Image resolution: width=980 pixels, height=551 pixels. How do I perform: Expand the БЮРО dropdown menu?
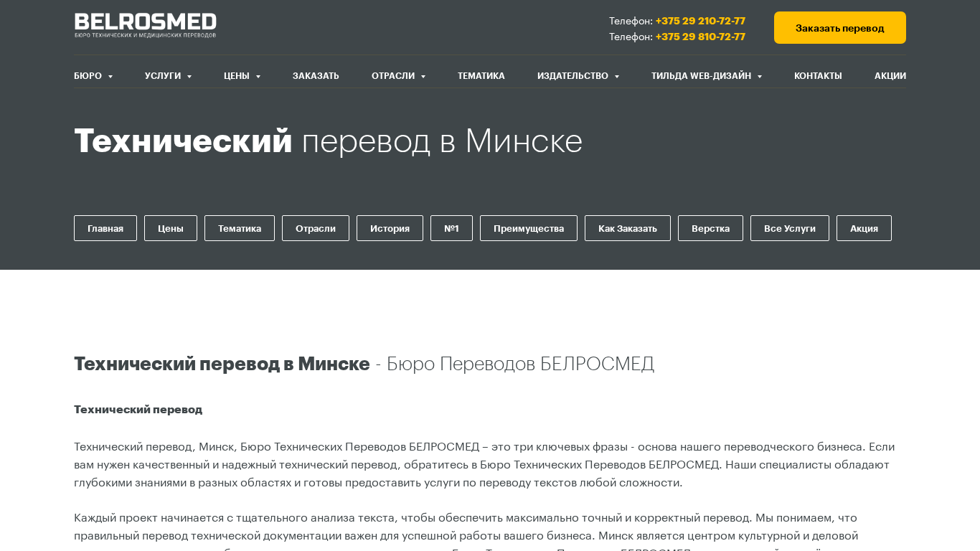93,76
